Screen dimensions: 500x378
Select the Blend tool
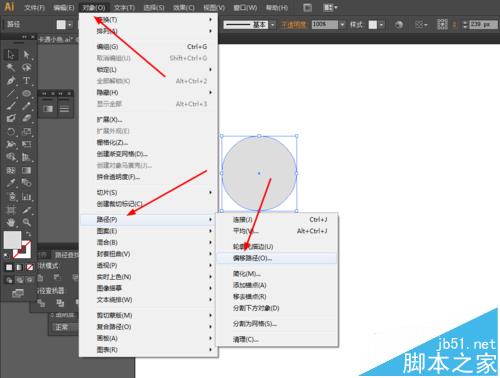coord(26,183)
